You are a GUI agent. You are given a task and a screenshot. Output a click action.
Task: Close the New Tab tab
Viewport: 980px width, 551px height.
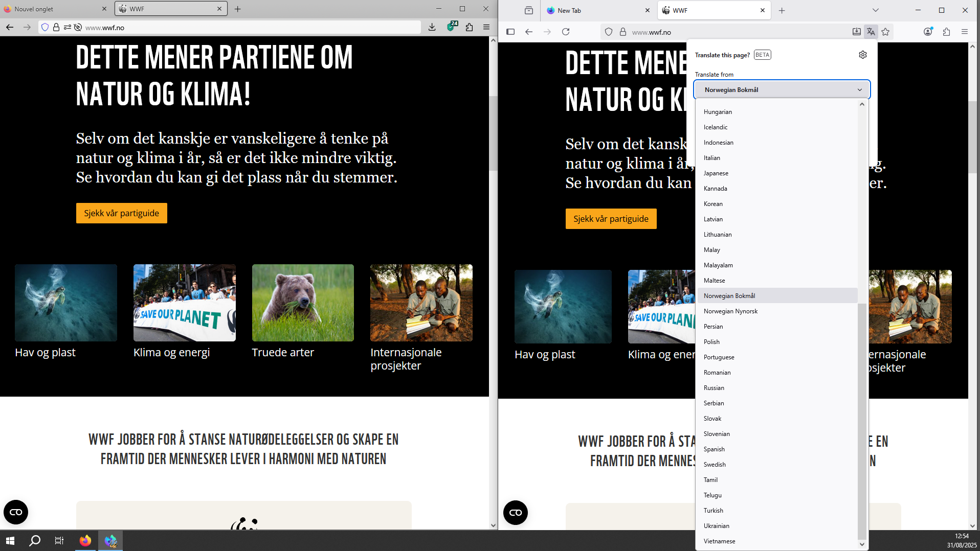[648, 10]
